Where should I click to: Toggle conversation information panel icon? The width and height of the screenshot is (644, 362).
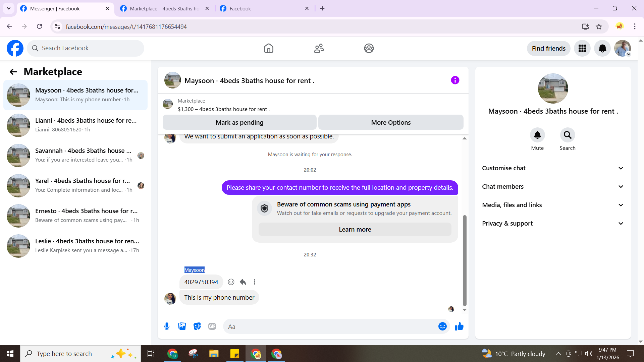tap(455, 80)
